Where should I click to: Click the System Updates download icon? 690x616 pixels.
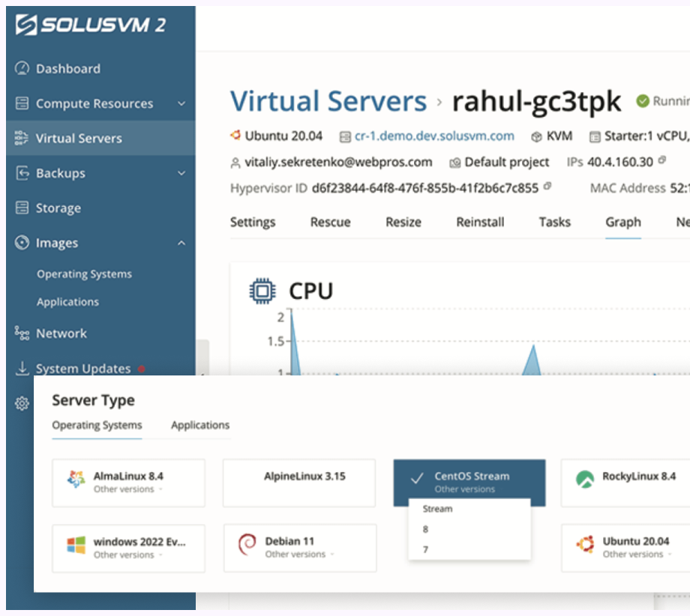point(22,368)
